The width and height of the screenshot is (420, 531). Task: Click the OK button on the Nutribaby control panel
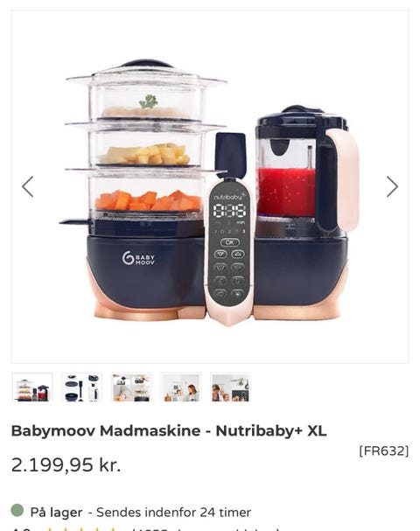229,242
